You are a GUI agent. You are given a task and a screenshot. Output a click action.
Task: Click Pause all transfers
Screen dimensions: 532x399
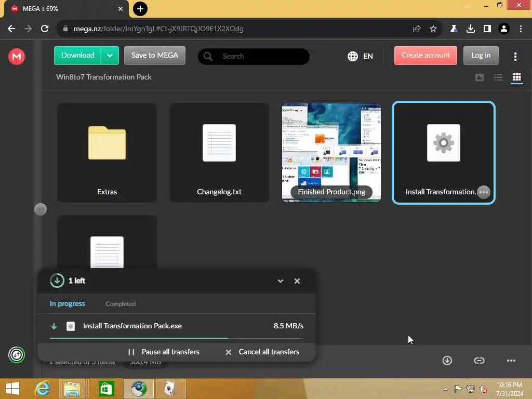point(164,352)
